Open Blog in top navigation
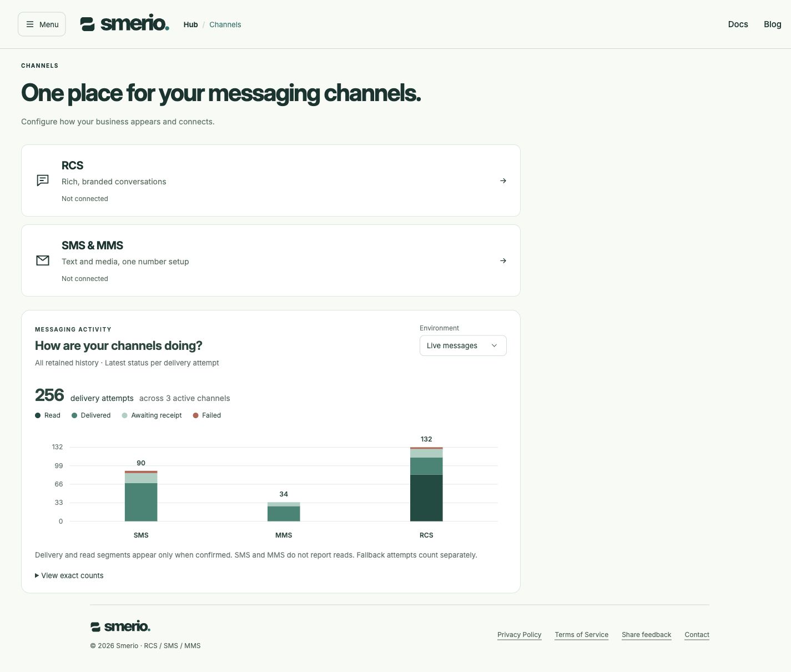Viewport: 791px width, 672px height. pos(772,24)
